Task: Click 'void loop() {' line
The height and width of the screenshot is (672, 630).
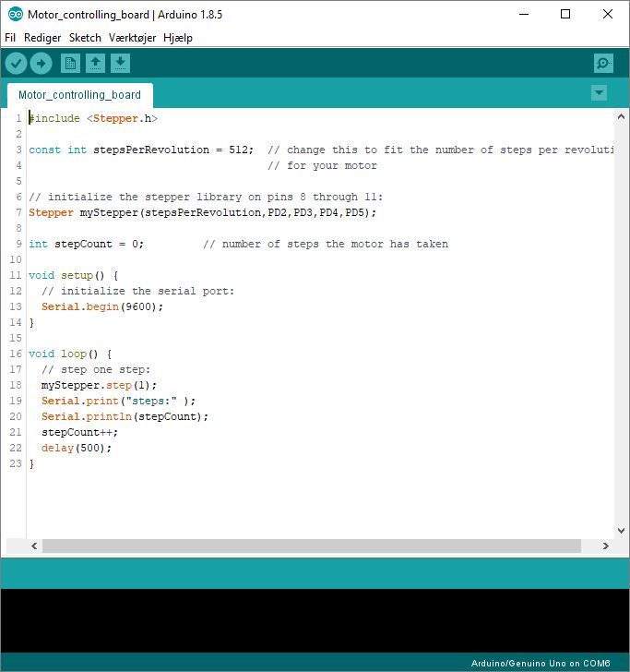Action: click(70, 354)
